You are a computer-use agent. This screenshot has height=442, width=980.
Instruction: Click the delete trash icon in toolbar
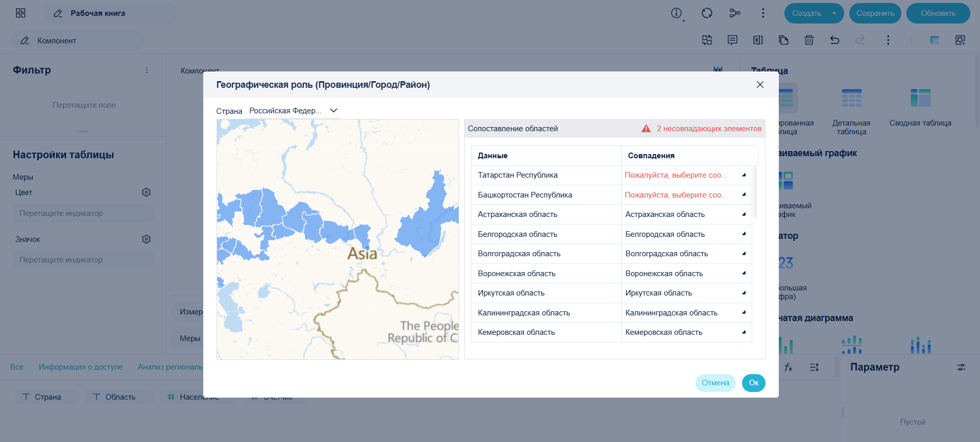point(809,40)
